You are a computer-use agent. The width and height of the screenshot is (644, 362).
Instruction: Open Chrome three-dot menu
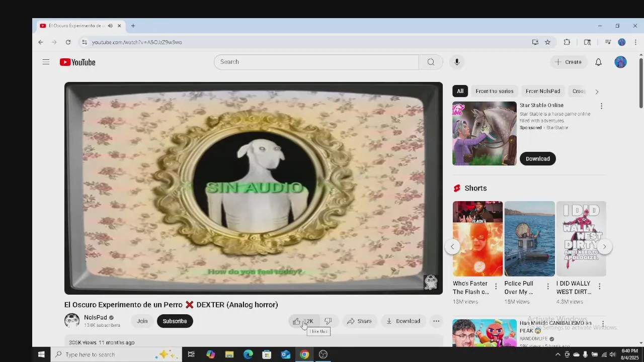click(635, 42)
